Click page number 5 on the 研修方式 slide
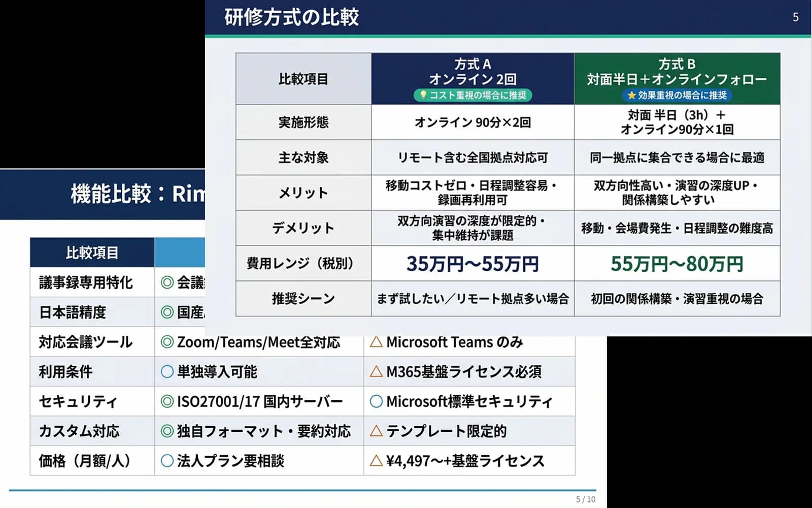 coord(795,17)
